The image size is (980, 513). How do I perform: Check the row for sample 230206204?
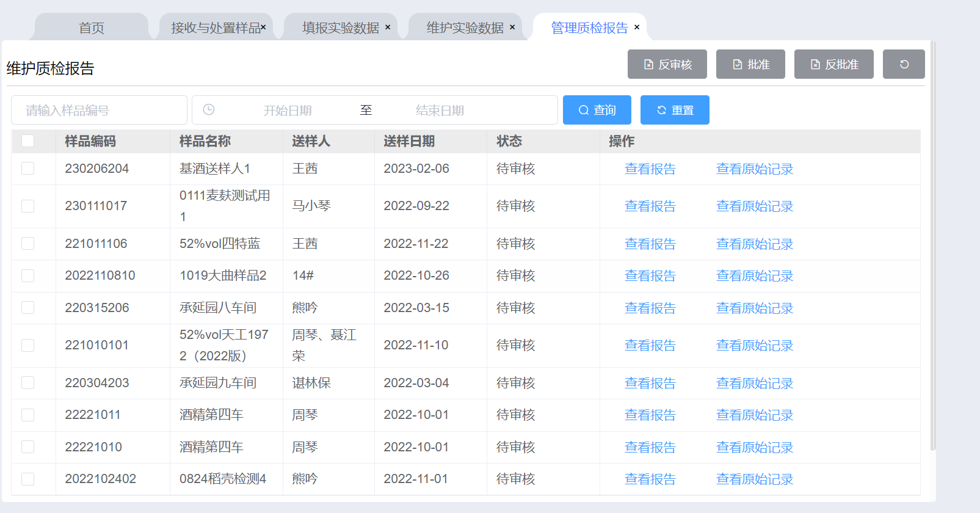click(x=27, y=169)
